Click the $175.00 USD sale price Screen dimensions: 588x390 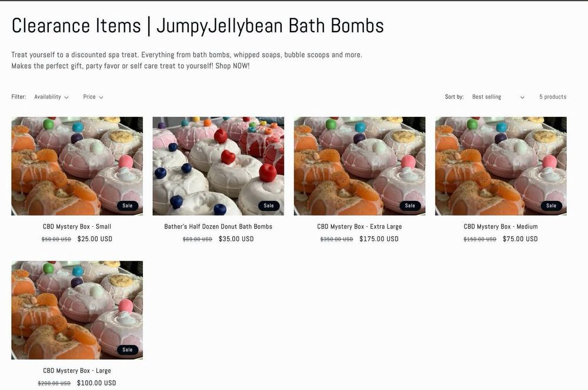tap(379, 238)
